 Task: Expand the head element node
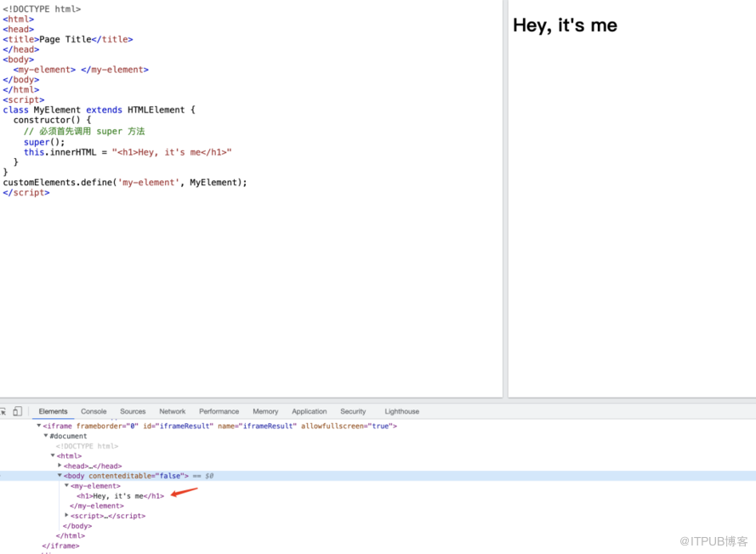pyautogui.click(x=60, y=466)
